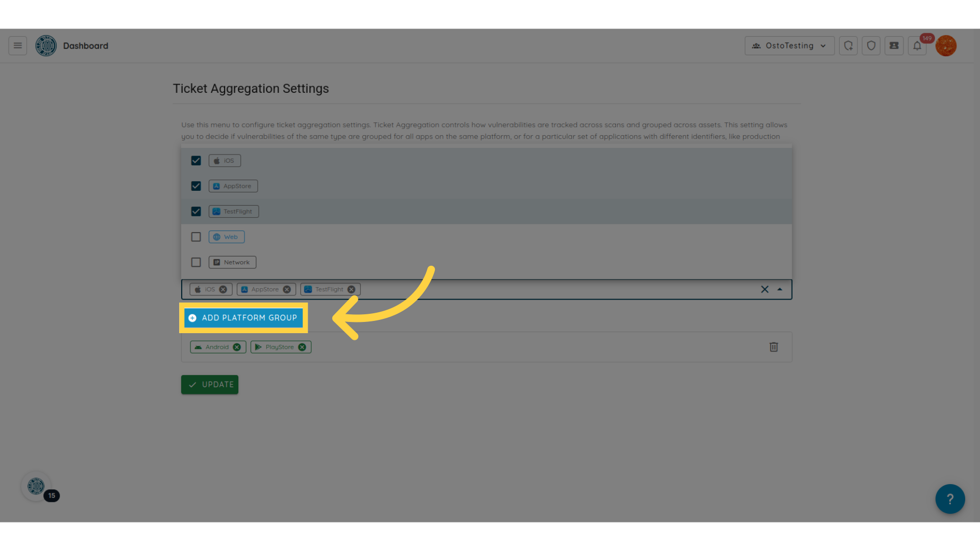Open the help question mark button
The image size is (980, 551).
click(950, 499)
